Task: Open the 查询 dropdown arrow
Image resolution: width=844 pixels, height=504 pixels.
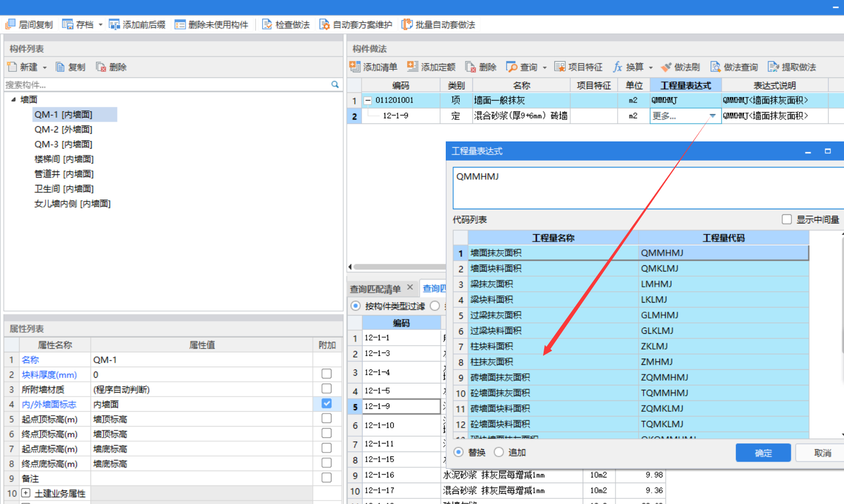Action: point(545,67)
